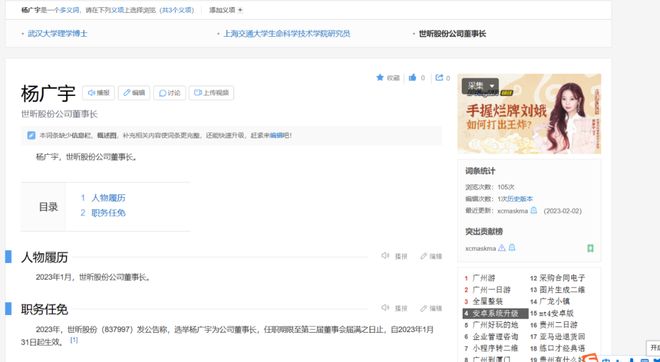Click the triangle badge icon beside xcmaskma in 突出贡献榜
Viewport: 660px width, 362px height.
coord(502,248)
